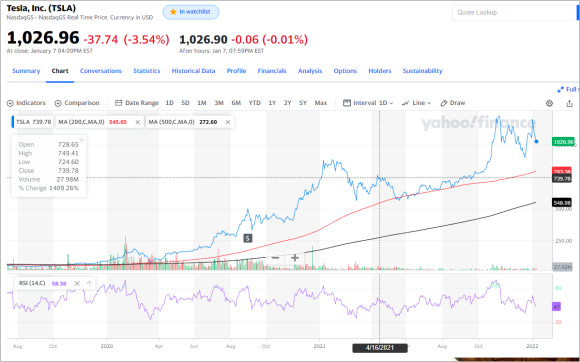Switch to the Analysis tab
Image resolution: width=580 pixels, height=362 pixels.
(310, 71)
